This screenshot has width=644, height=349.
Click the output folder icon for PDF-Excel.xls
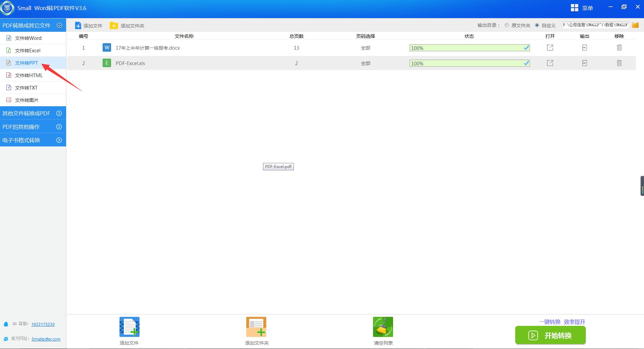(x=584, y=63)
